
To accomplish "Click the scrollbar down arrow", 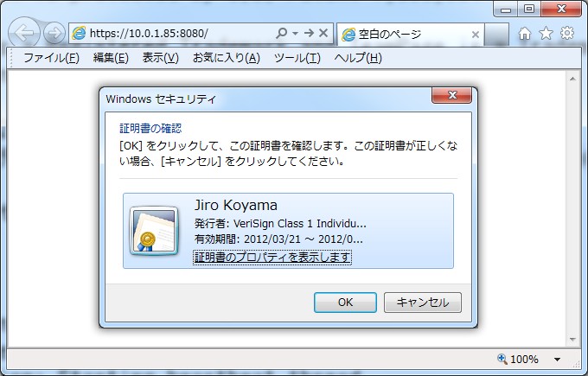I will (572, 340).
